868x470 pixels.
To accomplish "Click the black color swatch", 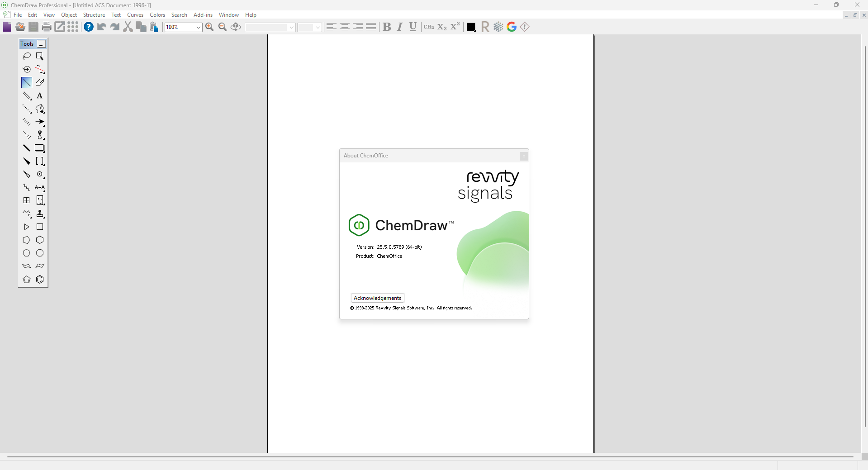I will coord(471,27).
